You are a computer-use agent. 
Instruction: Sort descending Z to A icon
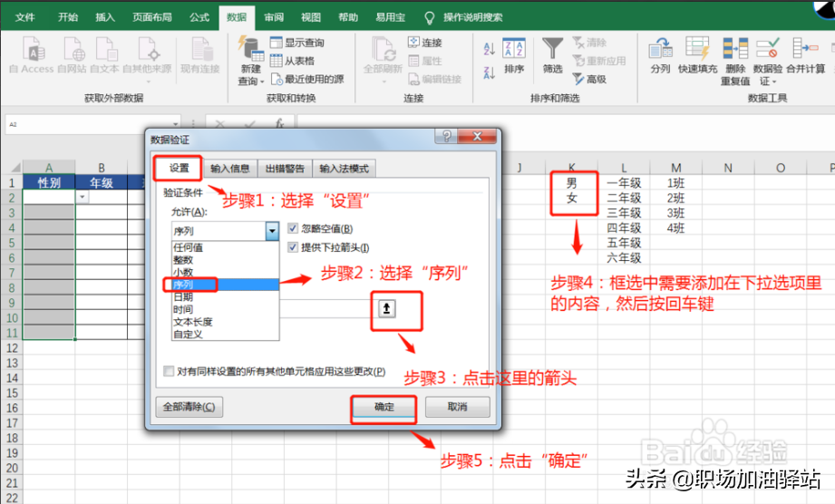pyautogui.click(x=489, y=73)
